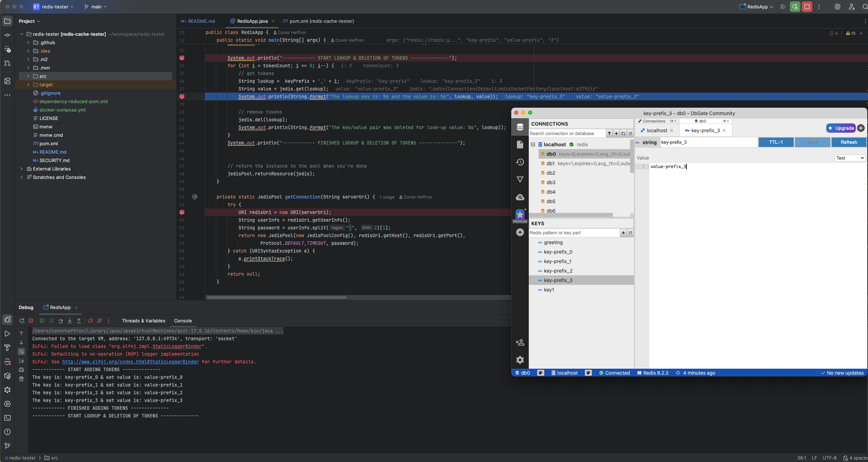Stop the debug session
The height and width of the screenshot is (462, 868).
[31, 321]
